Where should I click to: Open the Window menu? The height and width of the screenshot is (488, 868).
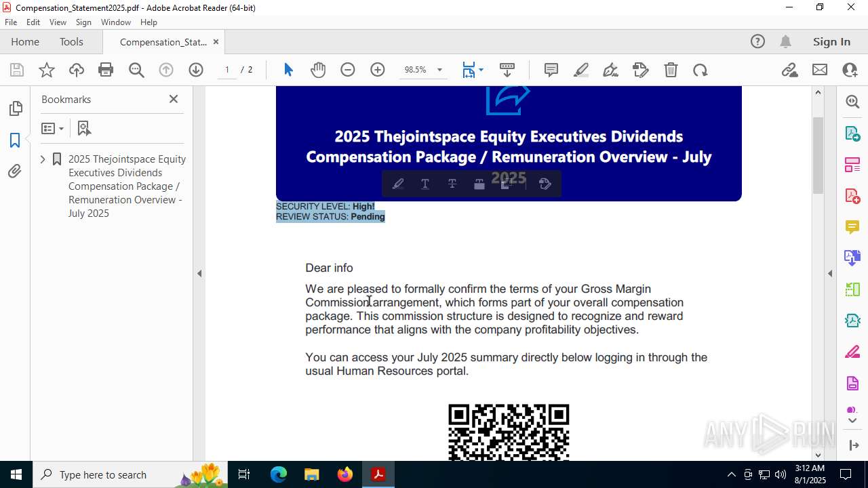(x=116, y=22)
